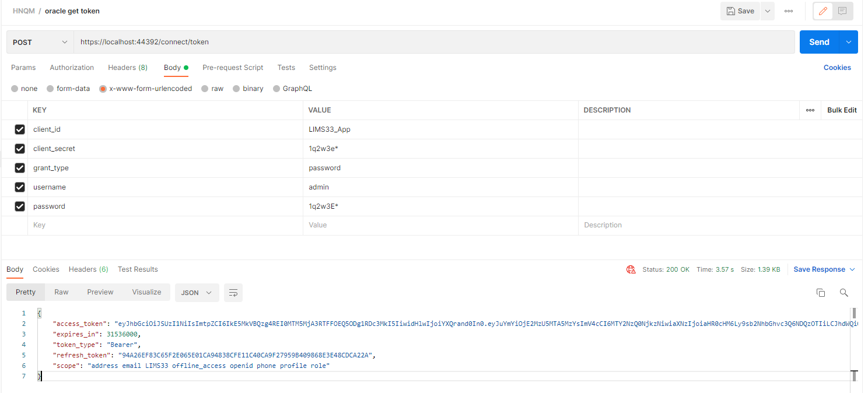Screen dimensions: 868x393
Task: Open Cookies management via the Cookies link
Action: tap(837, 67)
